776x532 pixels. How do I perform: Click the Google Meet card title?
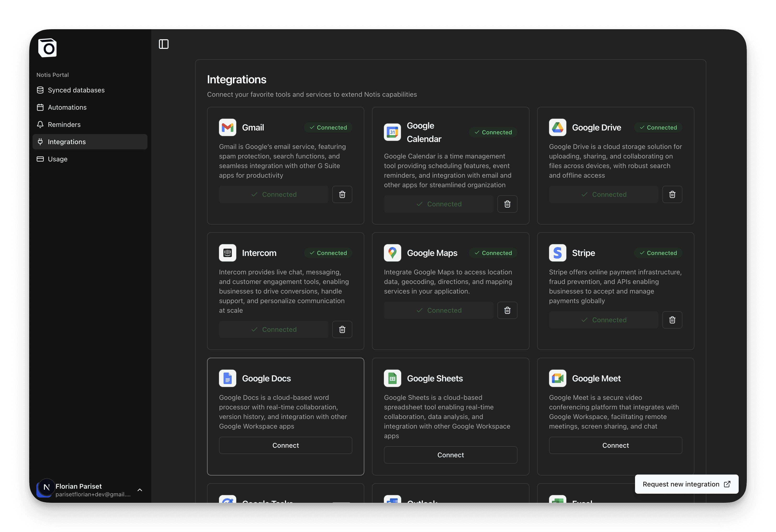(596, 378)
